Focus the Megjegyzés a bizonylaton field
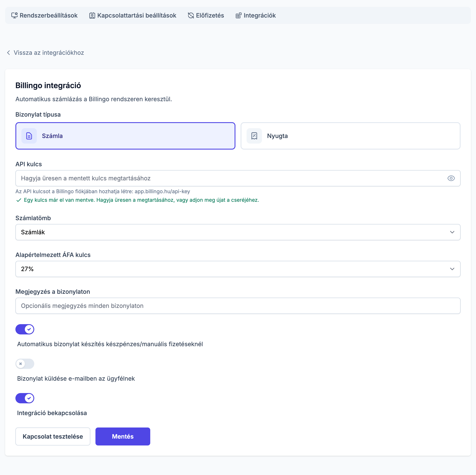This screenshot has height=475, width=476. pyautogui.click(x=238, y=306)
